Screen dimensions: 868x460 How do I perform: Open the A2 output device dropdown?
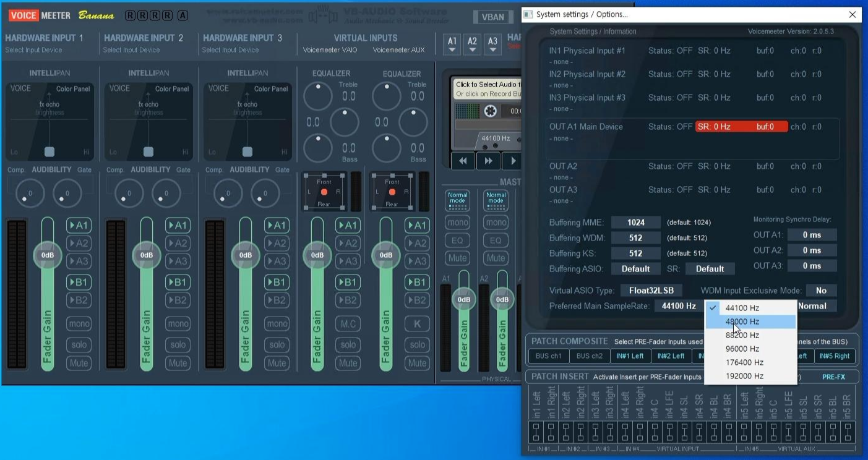tap(472, 44)
